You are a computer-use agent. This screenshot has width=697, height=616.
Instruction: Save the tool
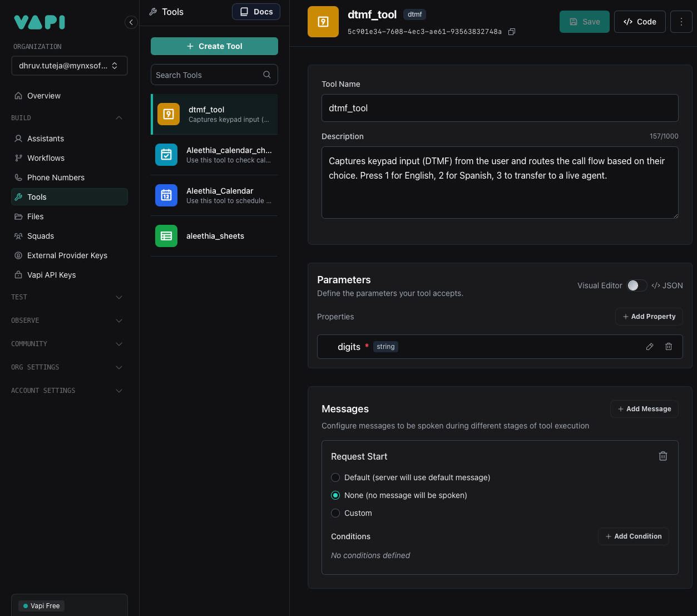pos(585,22)
